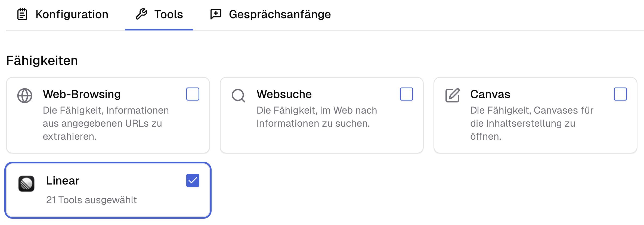This screenshot has height=225, width=644.
Task: Click the notepad icon beside Konfiguration
Action: (22, 14)
